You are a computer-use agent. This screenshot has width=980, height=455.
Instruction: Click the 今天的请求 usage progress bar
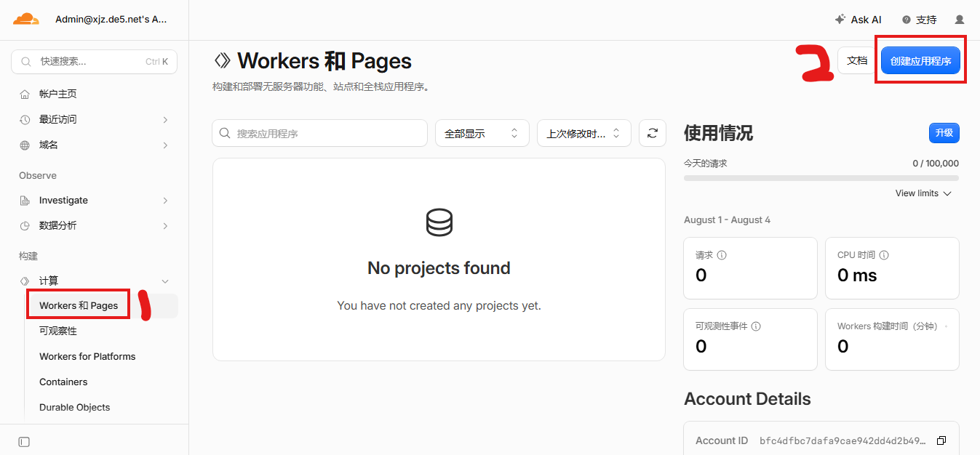click(x=821, y=177)
